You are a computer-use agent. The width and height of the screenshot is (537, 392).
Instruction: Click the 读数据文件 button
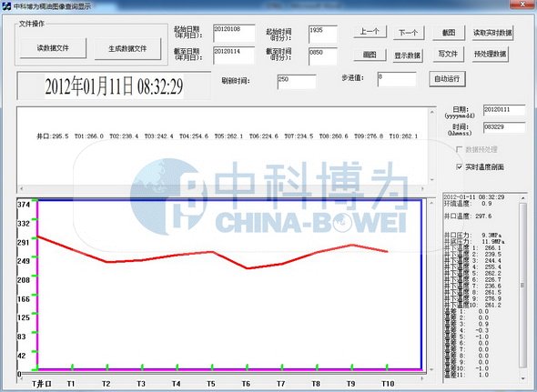[x=53, y=48]
